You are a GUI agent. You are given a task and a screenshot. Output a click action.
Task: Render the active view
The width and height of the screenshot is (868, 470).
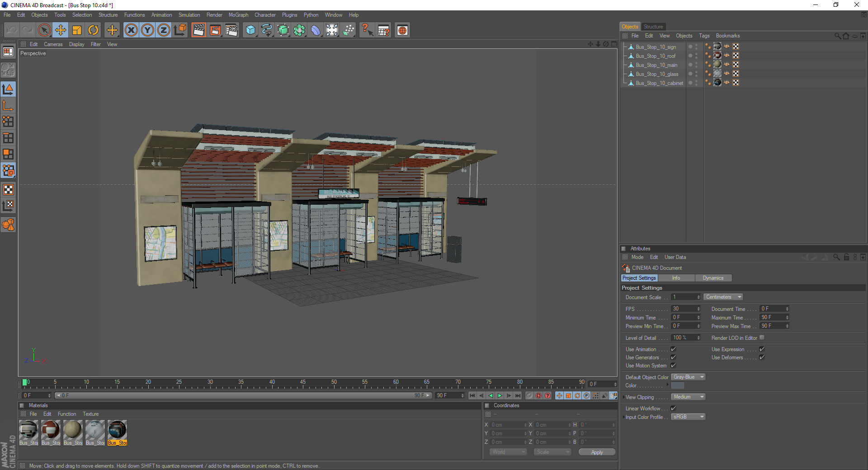pyautogui.click(x=198, y=30)
